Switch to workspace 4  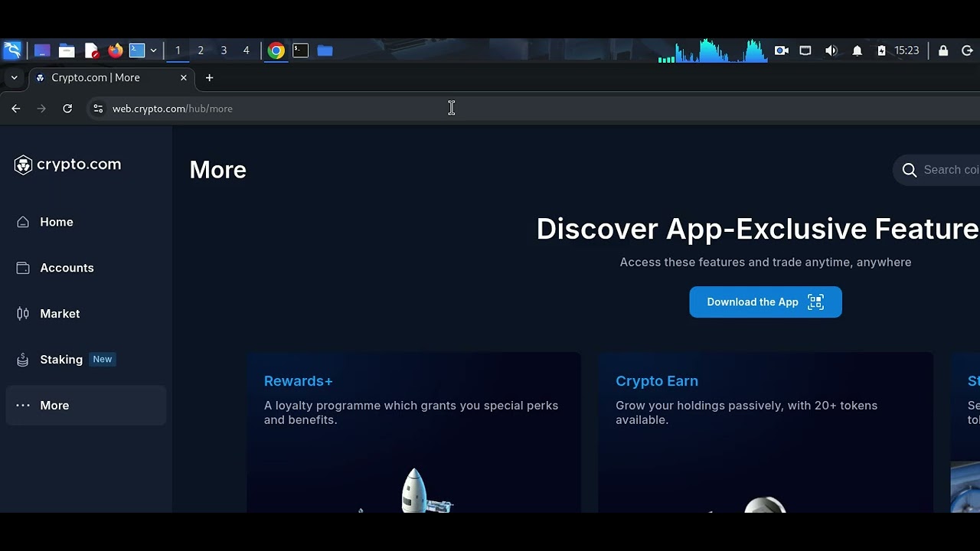(x=246, y=51)
